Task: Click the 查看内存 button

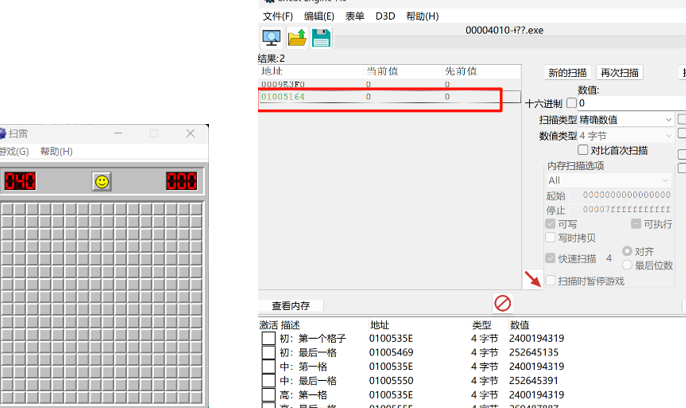Action: [291, 306]
